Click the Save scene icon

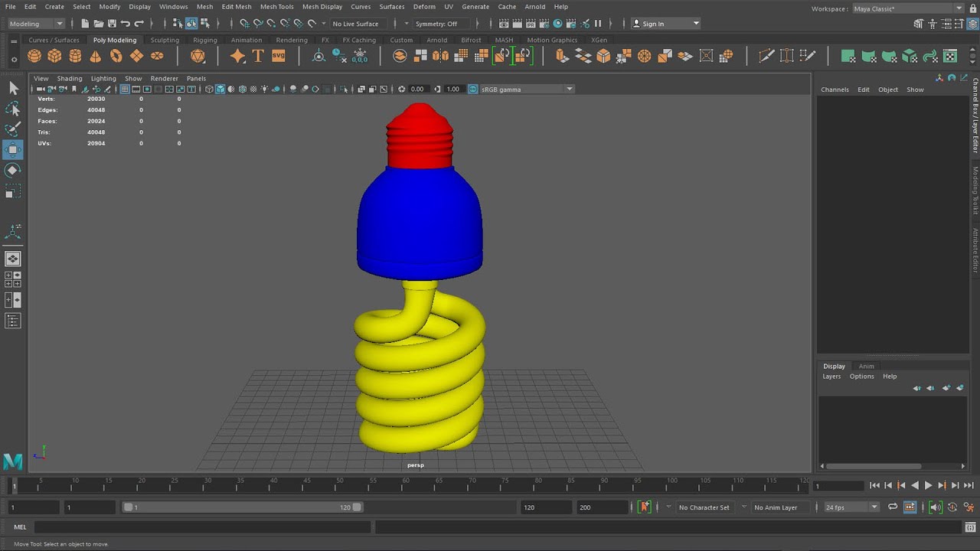coord(112,24)
